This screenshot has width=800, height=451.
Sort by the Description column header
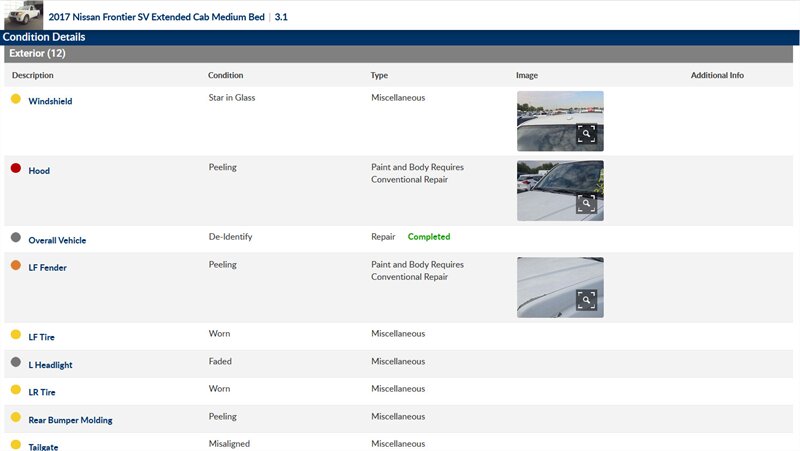point(33,76)
